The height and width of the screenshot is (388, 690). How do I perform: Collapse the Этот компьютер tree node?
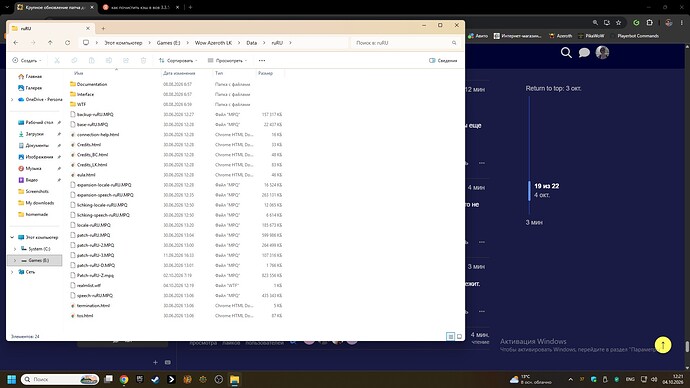tap(12, 238)
